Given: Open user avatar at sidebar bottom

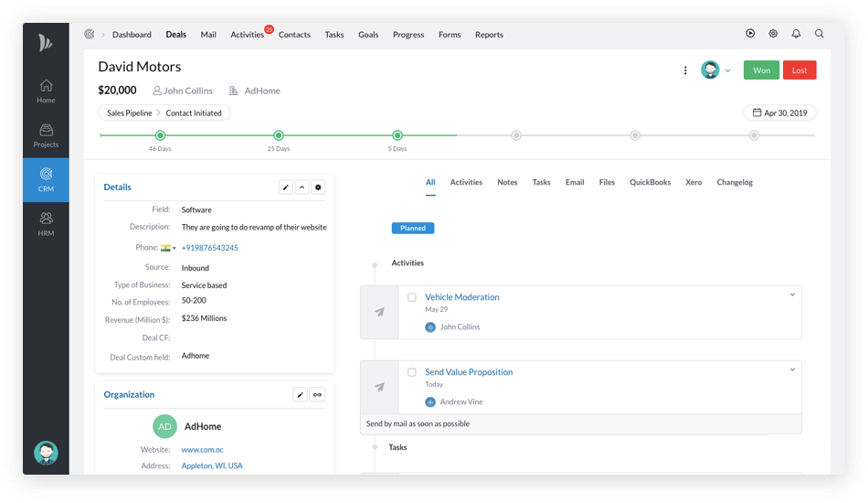Looking at the screenshot, I should 46,453.
